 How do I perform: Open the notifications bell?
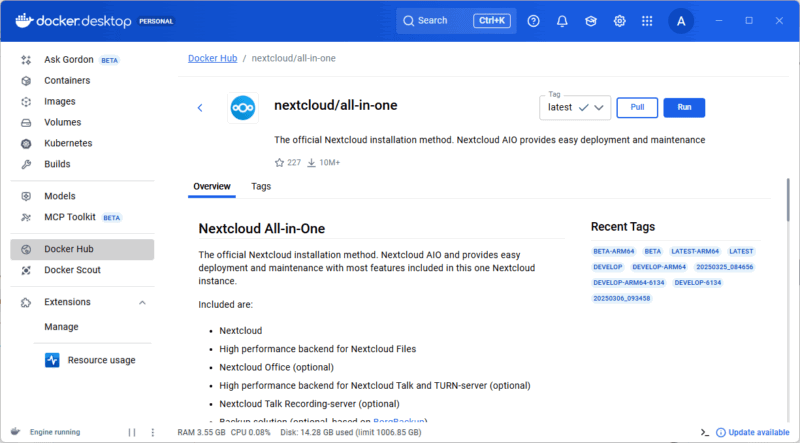tap(562, 21)
